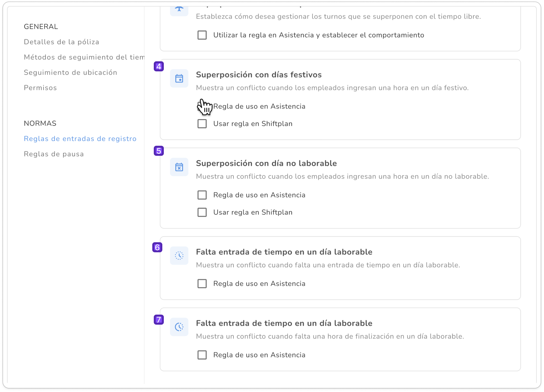Click the purple number 6 badge
Screen dimensions: 544x392
[x=157, y=247]
